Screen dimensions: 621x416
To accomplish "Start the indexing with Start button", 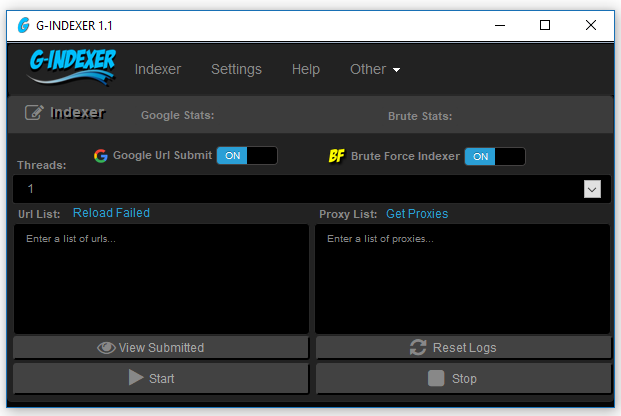I will (161, 378).
